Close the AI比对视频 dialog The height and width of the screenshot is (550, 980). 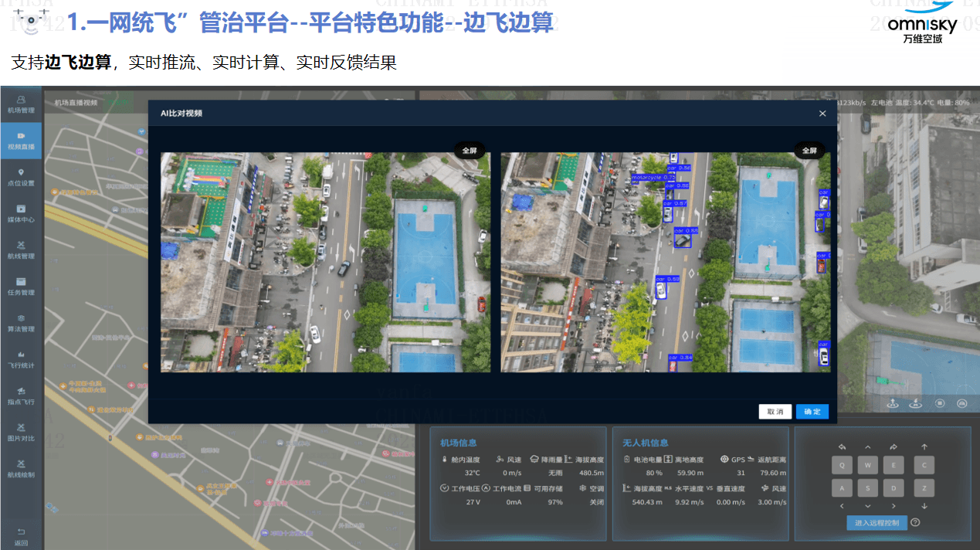coord(822,114)
